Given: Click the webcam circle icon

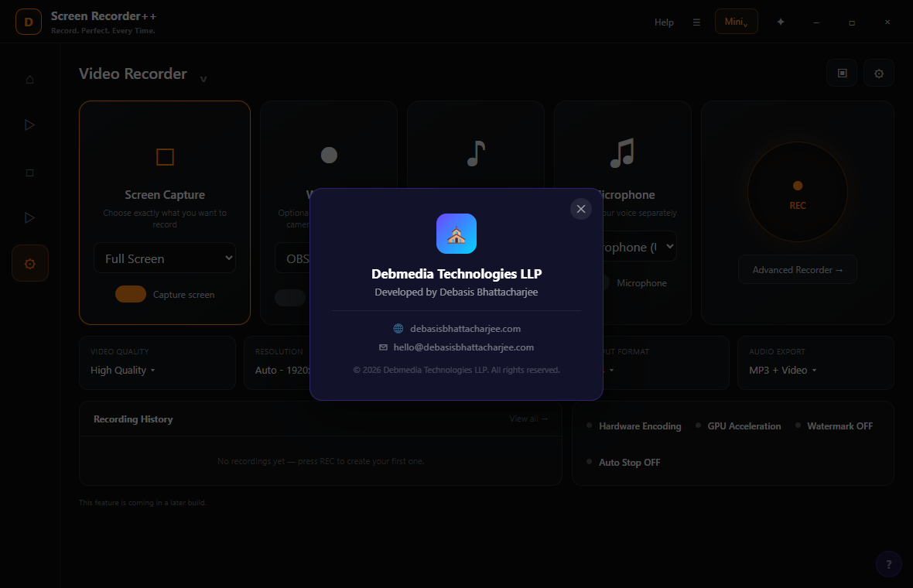Looking at the screenshot, I should click(x=329, y=155).
